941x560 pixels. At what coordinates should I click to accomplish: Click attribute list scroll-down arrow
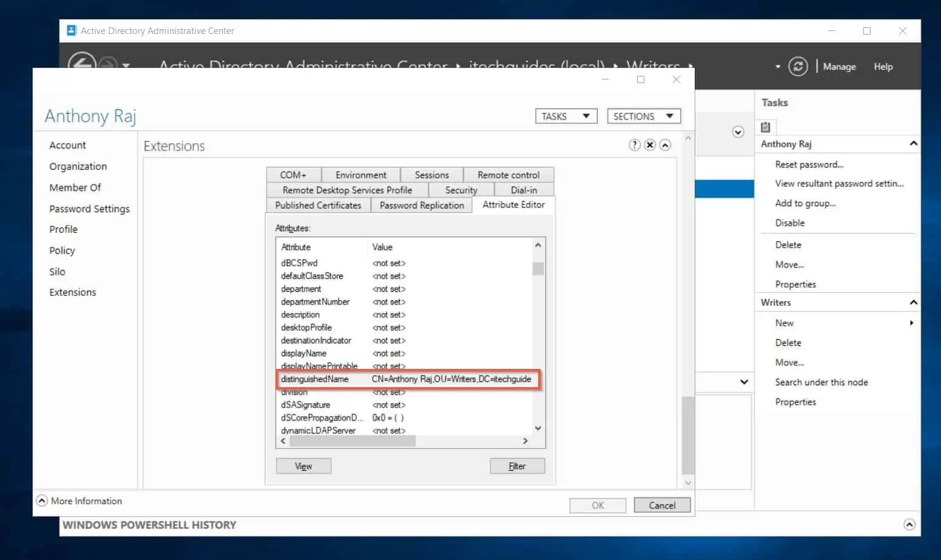(x=538, y=428)
